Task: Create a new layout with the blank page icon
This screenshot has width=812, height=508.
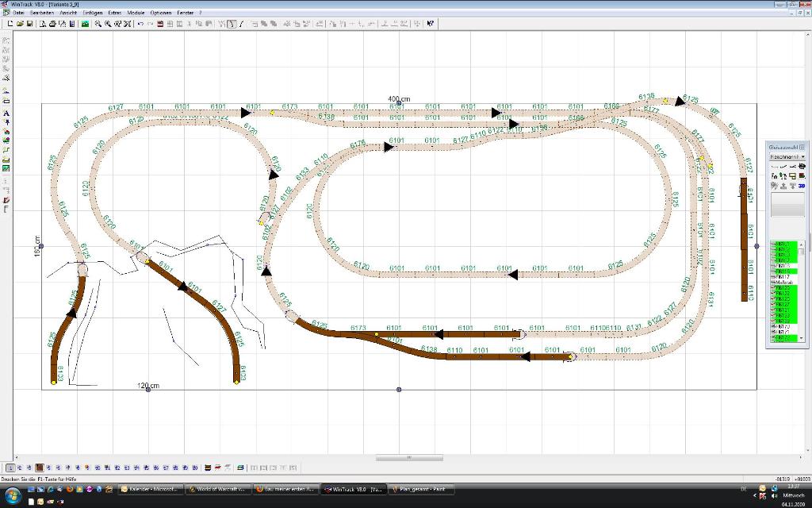Action: point(10,24)
